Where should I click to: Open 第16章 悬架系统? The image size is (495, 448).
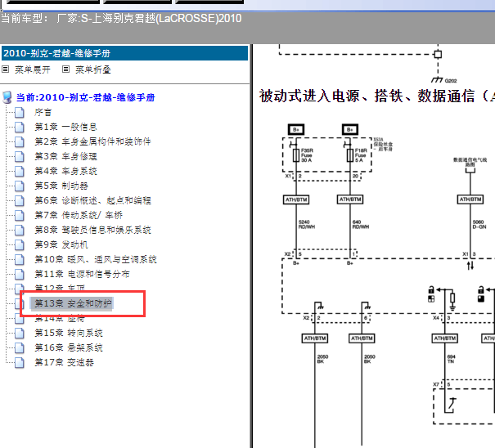coord(69,348)
